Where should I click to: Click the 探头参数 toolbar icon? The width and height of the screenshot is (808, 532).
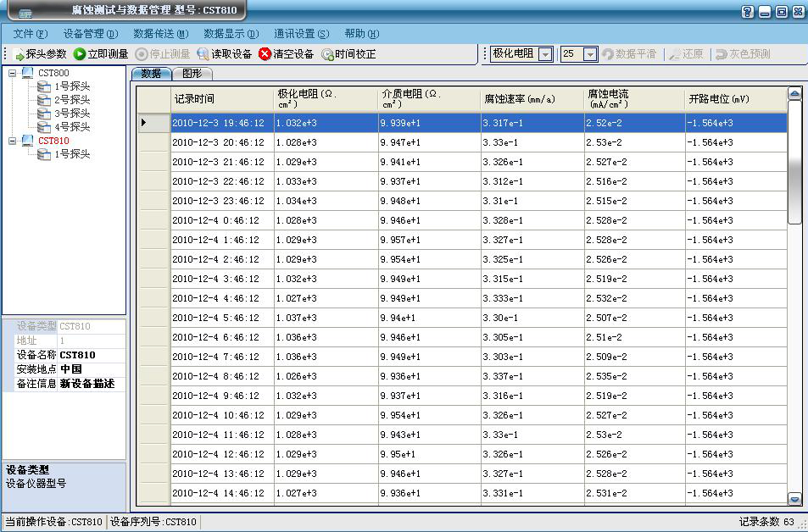[x=19, y=54]
